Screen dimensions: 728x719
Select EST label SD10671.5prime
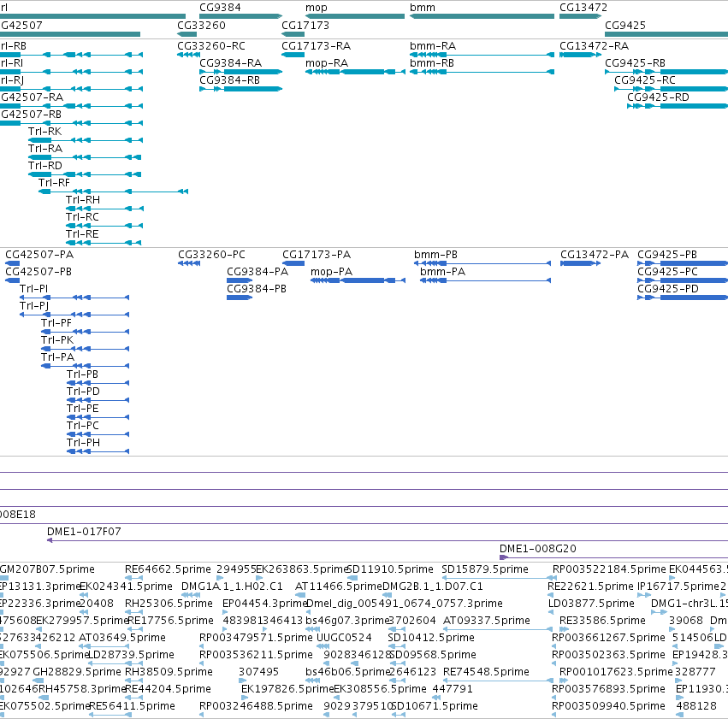(435, 706)
